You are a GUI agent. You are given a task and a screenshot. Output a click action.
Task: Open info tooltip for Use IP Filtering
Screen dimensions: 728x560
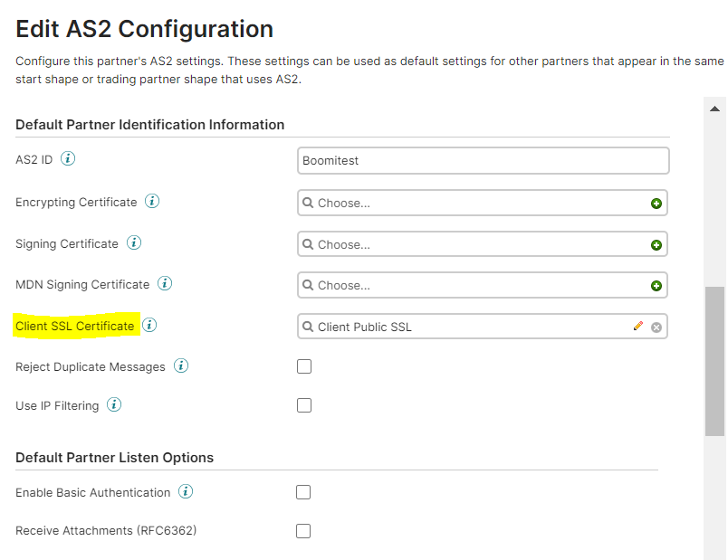click(x=114, y=404)
